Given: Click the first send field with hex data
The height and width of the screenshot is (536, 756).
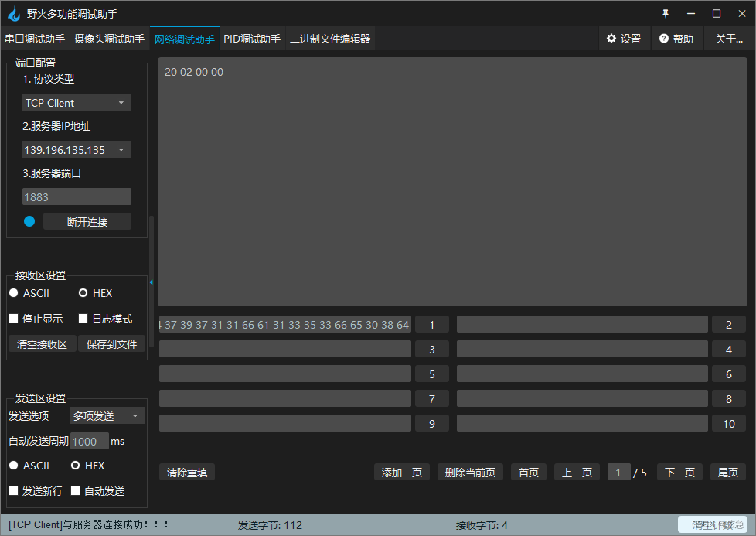Looking at the screenshot, I should 285,325.
